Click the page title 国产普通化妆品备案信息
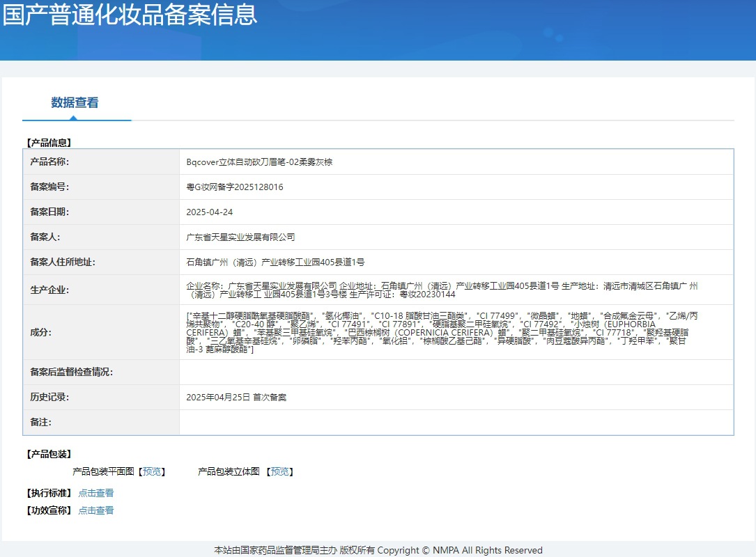The width and height of the screenshot is (756, 557). 130,13
